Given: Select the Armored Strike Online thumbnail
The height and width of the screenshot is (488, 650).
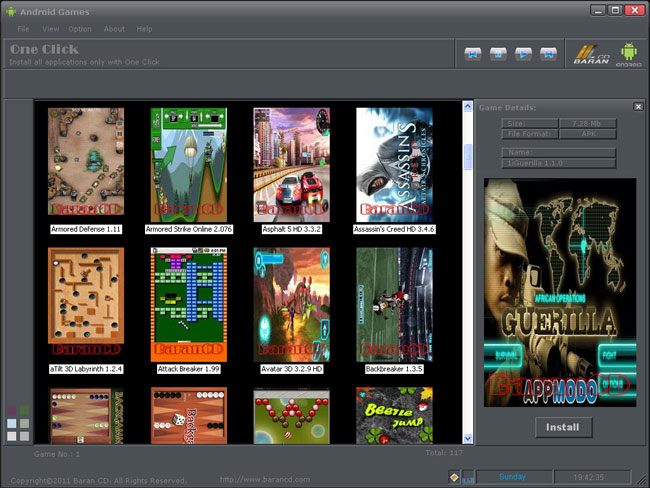Looking at the screenshot, I should click(189, 165).
